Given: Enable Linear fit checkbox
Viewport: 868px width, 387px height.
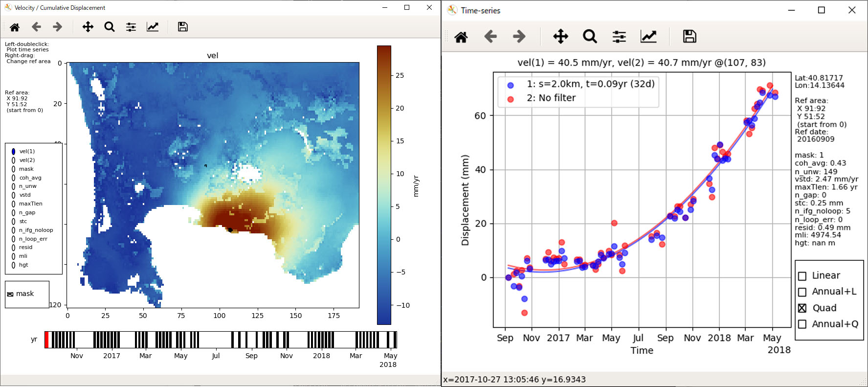Looking at the screenshot, I should point(802,276).
